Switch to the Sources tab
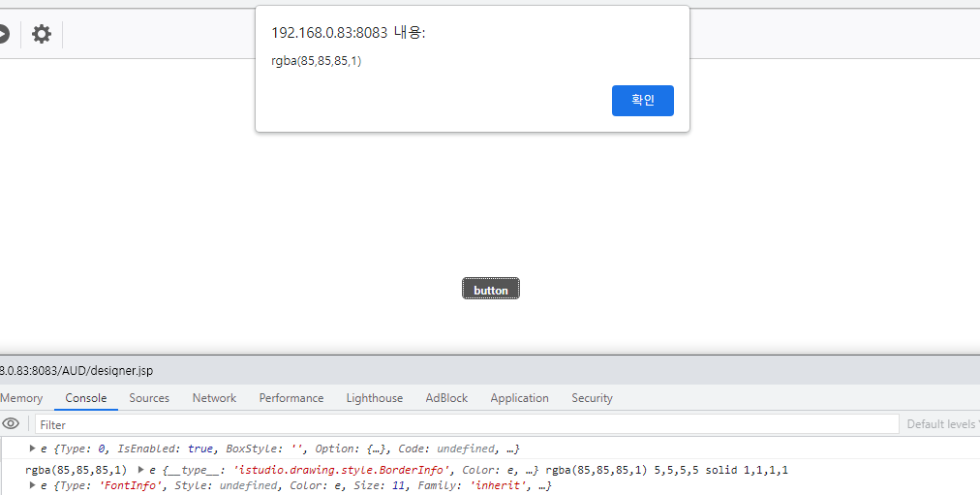Image resolution: width=980 pixels, height=495 pixels. coord(149,398)
